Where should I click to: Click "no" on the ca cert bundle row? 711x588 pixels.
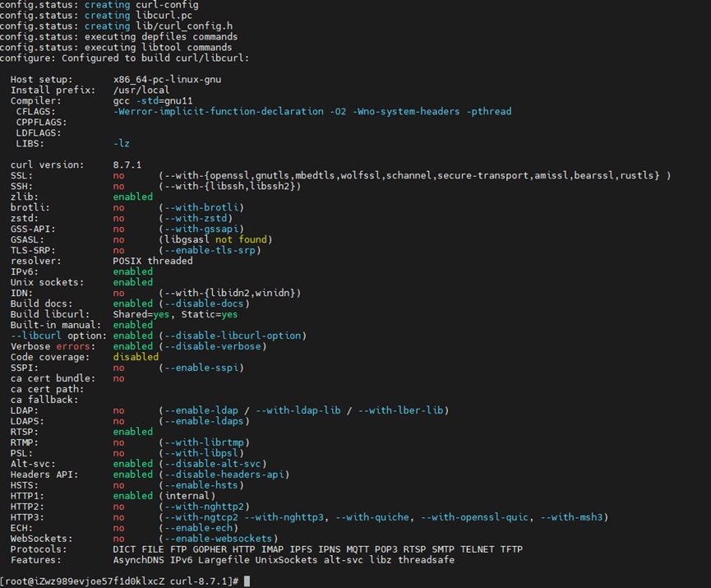point(118,378)
